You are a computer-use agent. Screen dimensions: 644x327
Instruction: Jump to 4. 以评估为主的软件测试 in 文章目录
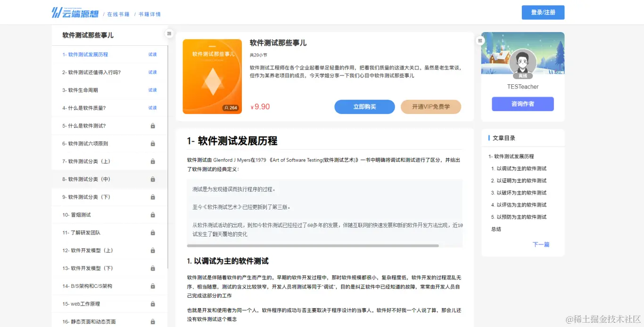tap(519, 205)
